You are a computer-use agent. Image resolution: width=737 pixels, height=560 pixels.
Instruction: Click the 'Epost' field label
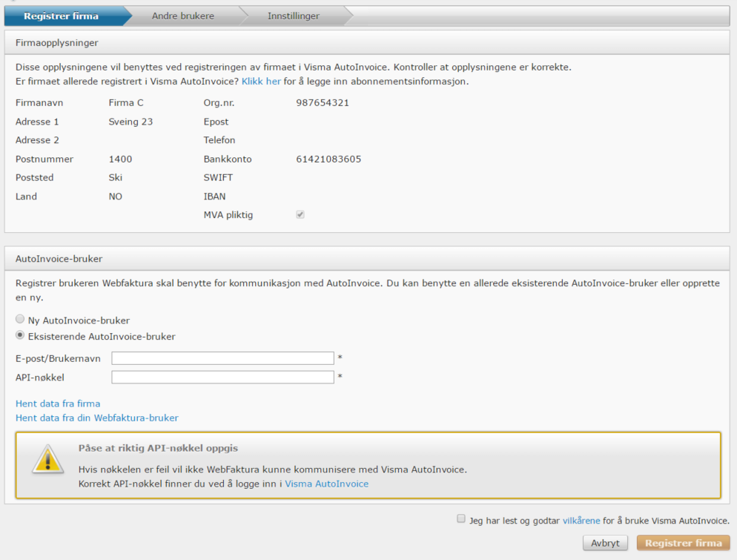point(216,122)
